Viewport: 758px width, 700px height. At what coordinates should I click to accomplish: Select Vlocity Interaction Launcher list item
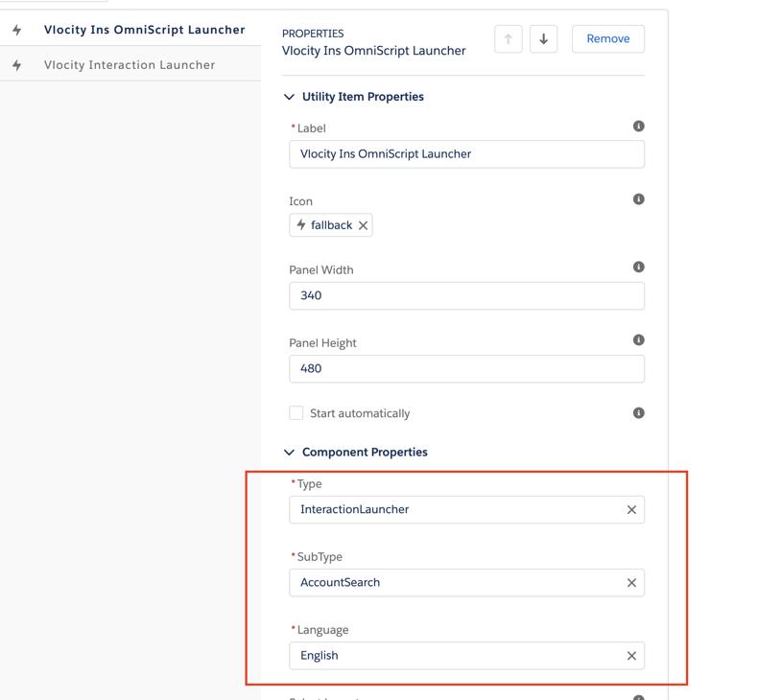(x=130, y=65)
